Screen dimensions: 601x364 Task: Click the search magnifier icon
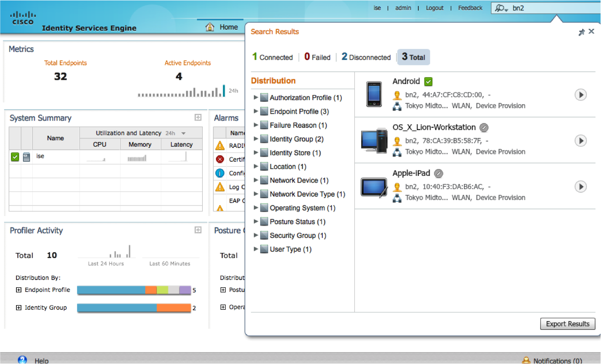(501, 8)
